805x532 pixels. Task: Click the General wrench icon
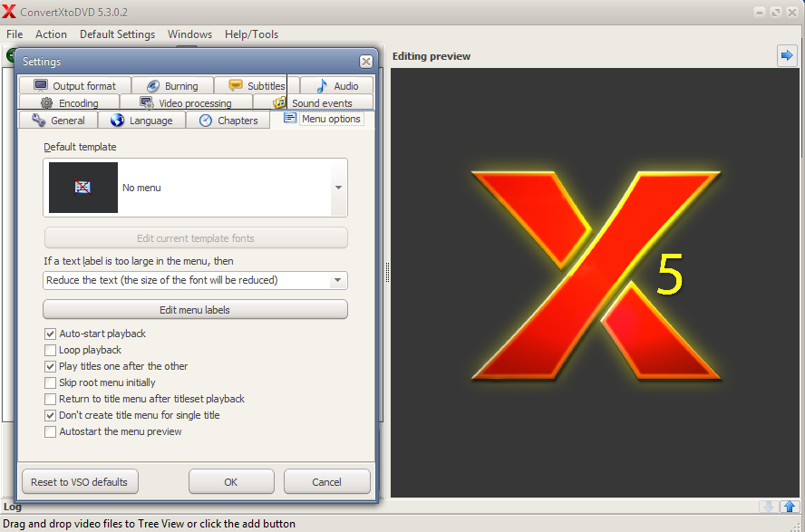(38, 120)
